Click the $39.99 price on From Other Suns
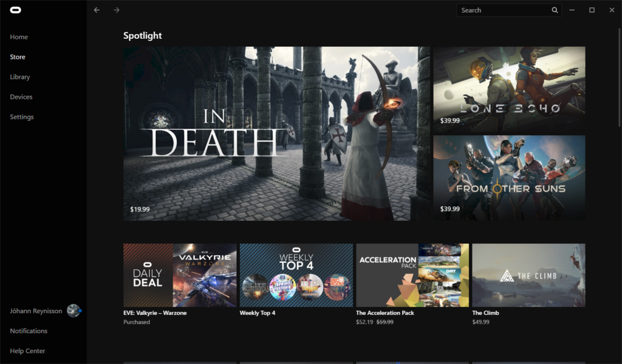The height and width of the screenshot is (364, 622). (x=450, y=209)
